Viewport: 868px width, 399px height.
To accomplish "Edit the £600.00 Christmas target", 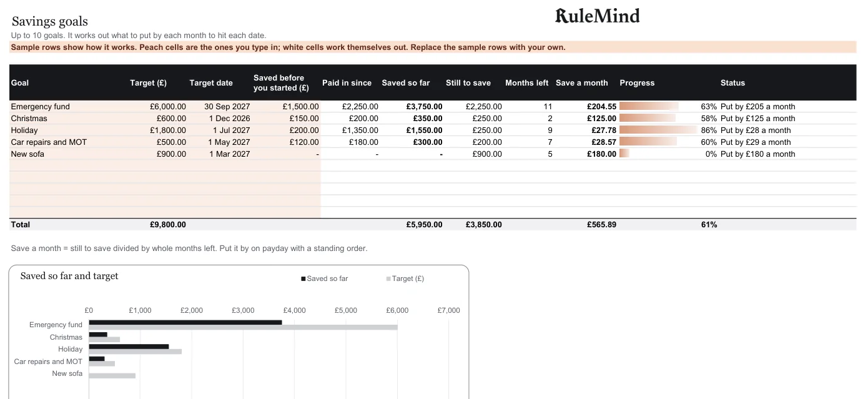I will (171, 119).
